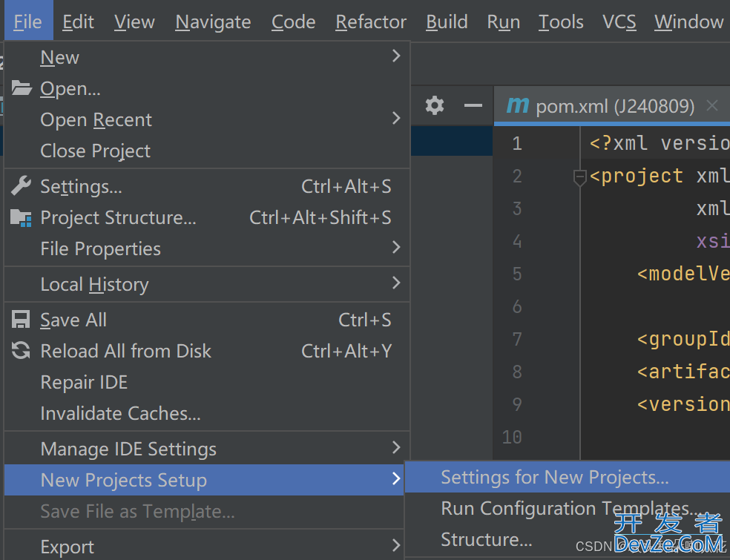Choose Run Configuration Templates...
This screenshot has width=730, height=560.
568,508
